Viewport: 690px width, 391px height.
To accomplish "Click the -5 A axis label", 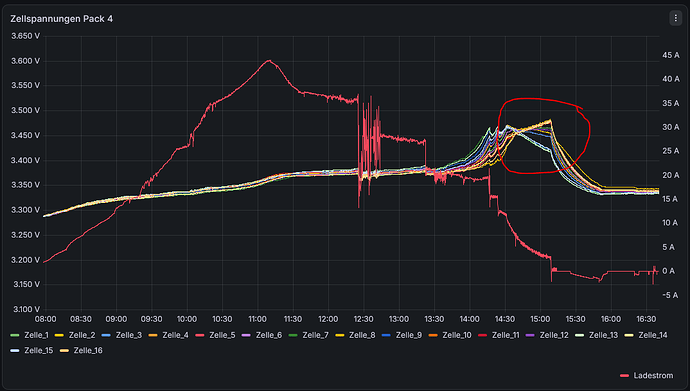I will pos(671,295).
